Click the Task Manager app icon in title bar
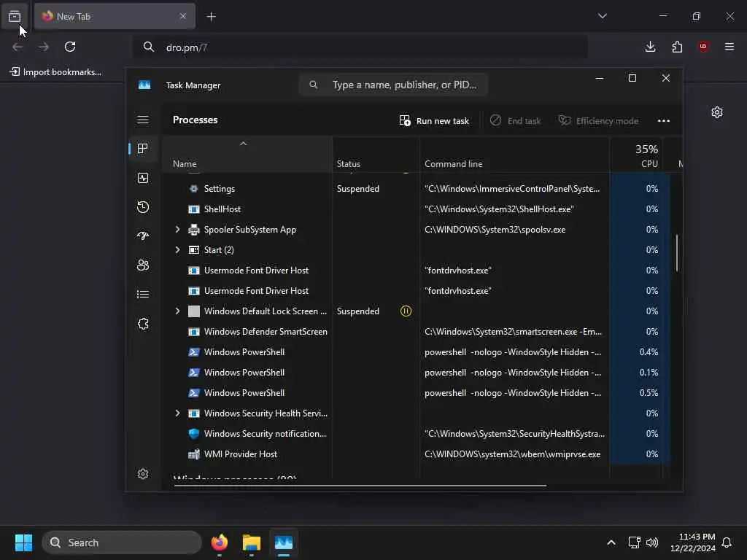Image resolution: width=747 pixels, height=560 pixels. coord(144,85)
